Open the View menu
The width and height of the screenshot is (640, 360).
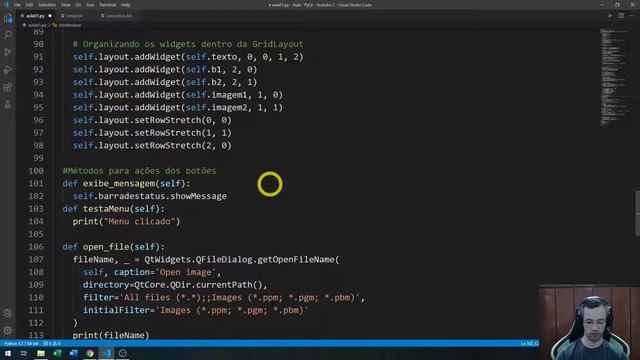tap(66, 5)
